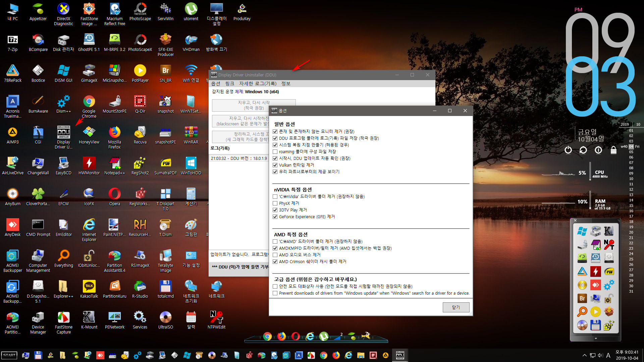Toggle AMDKMPFD driver/filter removal checkbox
This screenshot has width=644, height=362.
(275, 248)
